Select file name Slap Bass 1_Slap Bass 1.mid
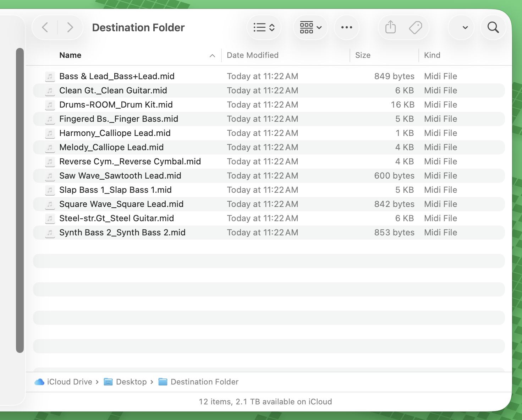The image size is (522, 420). tap(115, 190)
